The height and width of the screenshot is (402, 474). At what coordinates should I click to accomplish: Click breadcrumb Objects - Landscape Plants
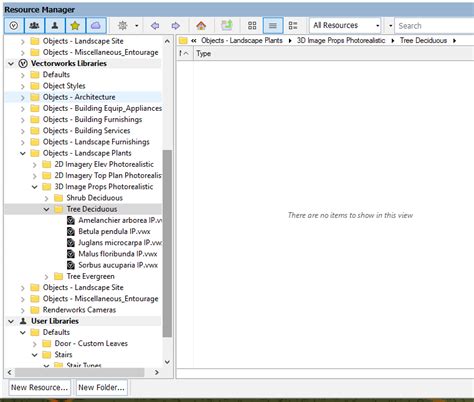(242, 41)
